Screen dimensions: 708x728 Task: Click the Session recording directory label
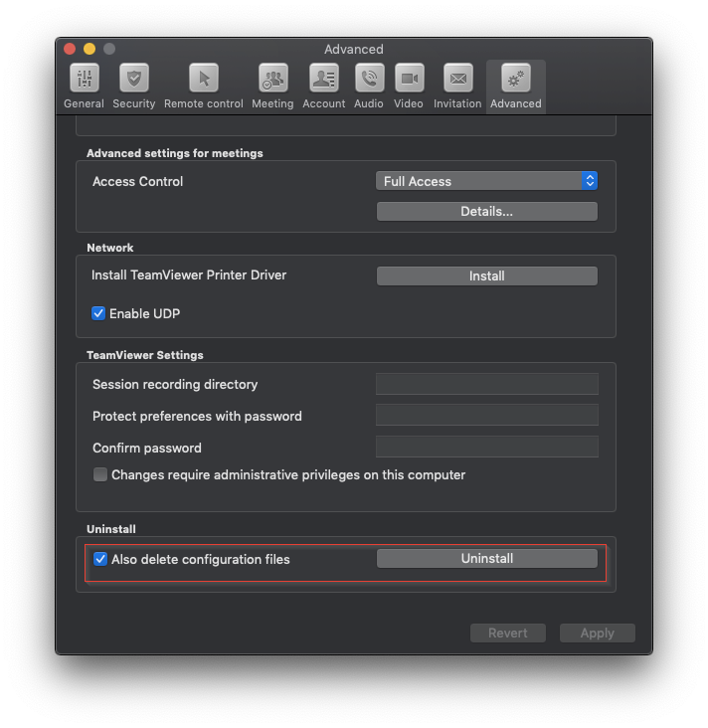coord(175,385)
